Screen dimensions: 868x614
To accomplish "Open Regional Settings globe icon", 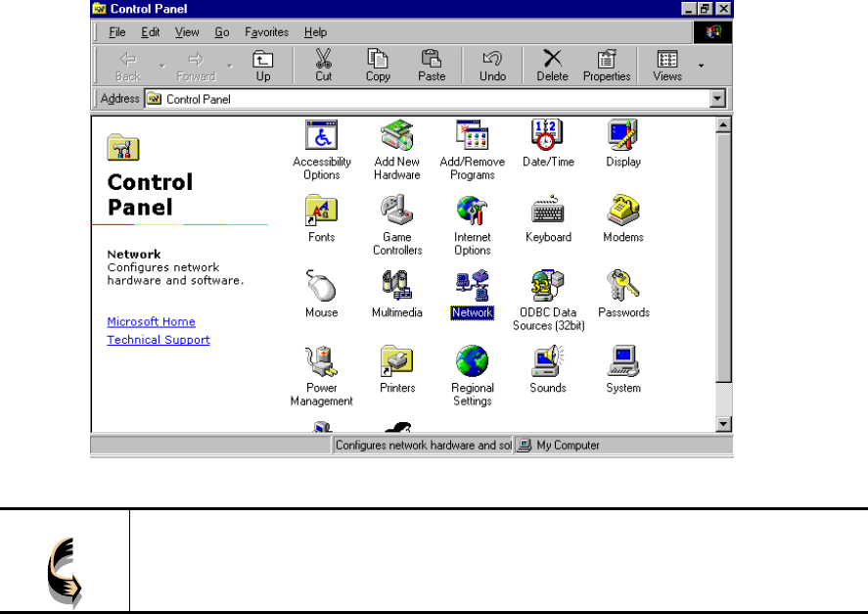I will point(473,376).
